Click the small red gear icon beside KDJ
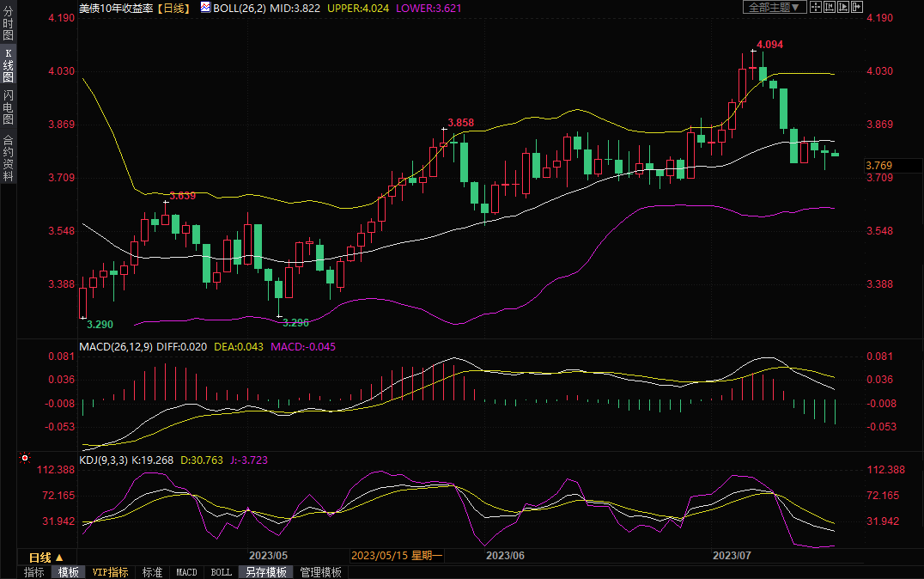This screenshot has width=924, height=579. [24, 460]
